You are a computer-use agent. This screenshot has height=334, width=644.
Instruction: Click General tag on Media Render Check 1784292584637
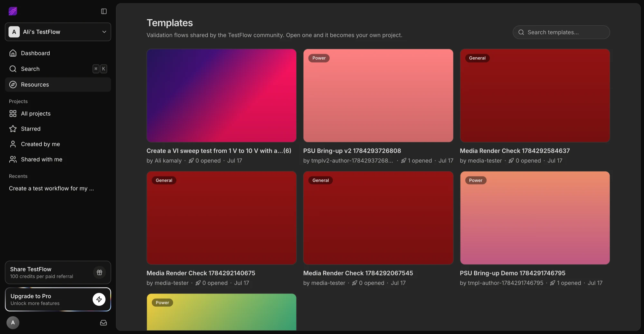point(477,58)
